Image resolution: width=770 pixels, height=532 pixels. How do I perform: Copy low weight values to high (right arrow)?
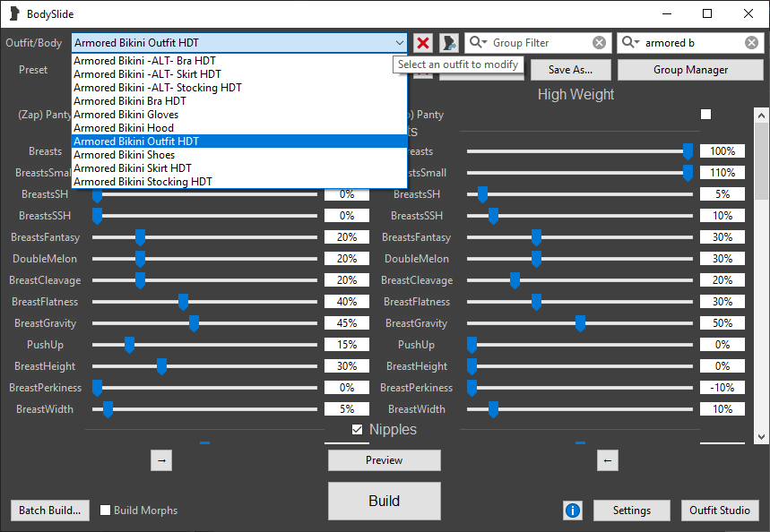161,460
